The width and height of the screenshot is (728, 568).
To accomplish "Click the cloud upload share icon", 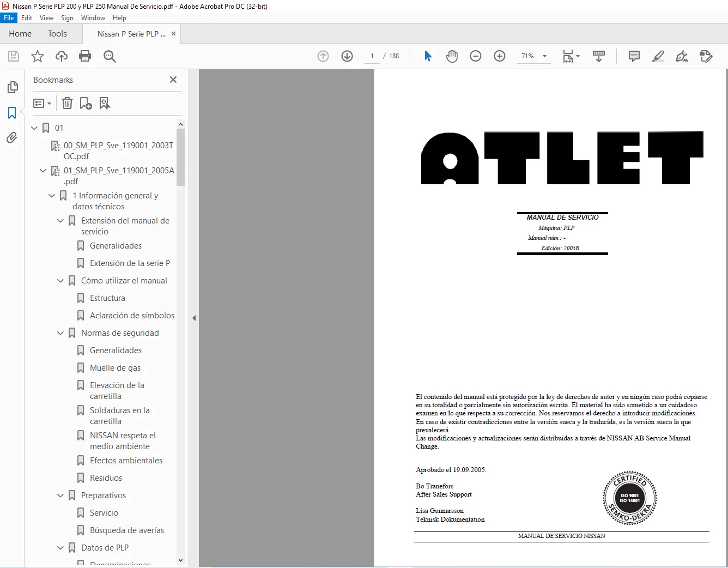I will pos(62,56).
